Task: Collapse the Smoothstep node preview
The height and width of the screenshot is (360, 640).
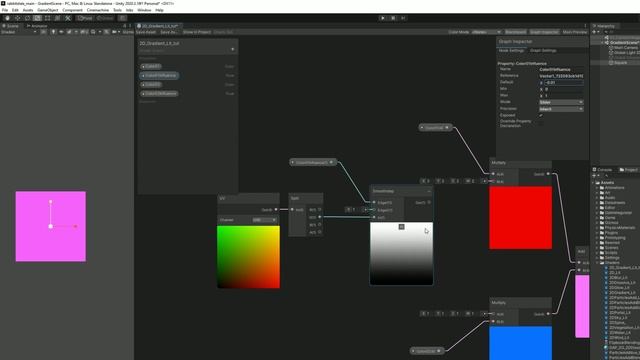Action: 401,227
